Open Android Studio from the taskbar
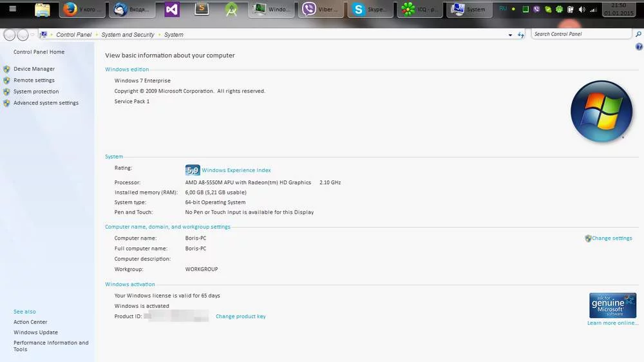644x362 pixels. click(232, 10)
